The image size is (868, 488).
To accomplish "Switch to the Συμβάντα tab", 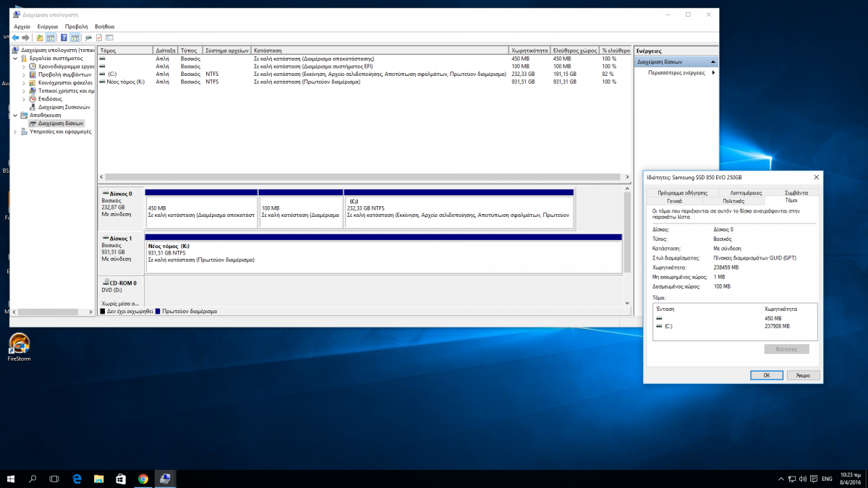I will click(x=796, y=193).
